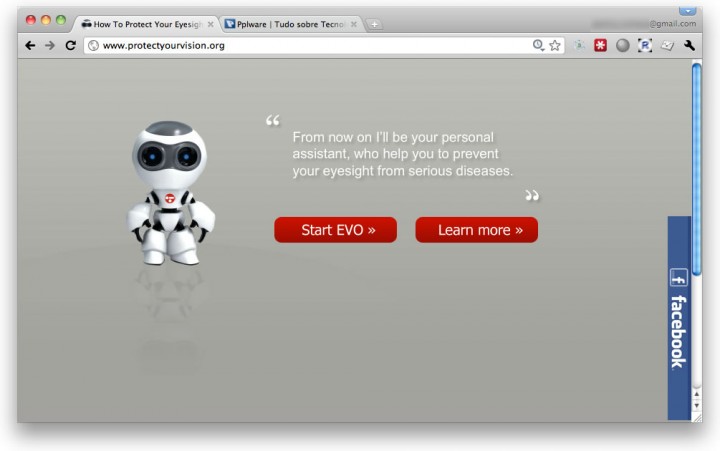Open the wrench settings menu
This screenshot has width=720, height=451.
point(689,45)
